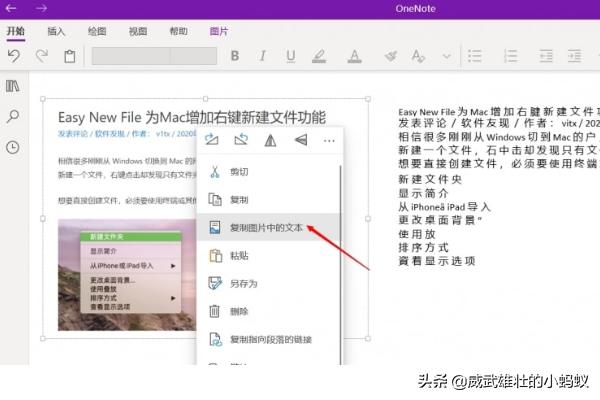Switch to the 插入 ribbon tab

pos(57,31)
